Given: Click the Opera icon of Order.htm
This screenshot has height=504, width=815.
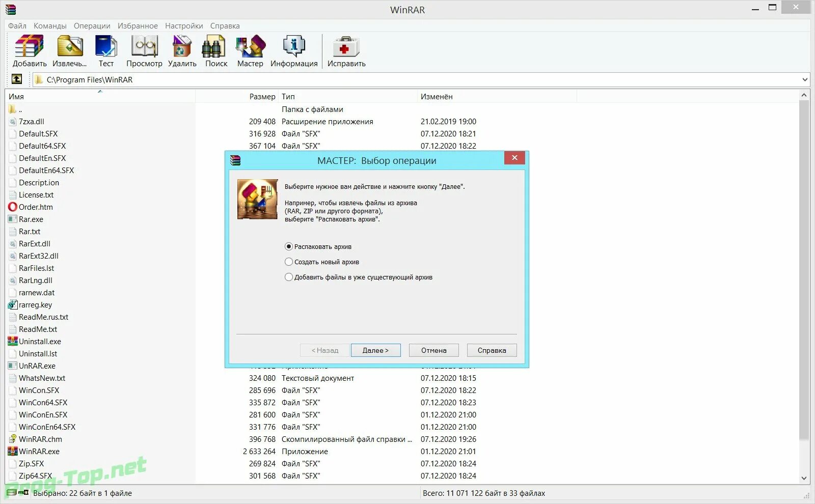Looking at the screenshot, I should [13, 207].
